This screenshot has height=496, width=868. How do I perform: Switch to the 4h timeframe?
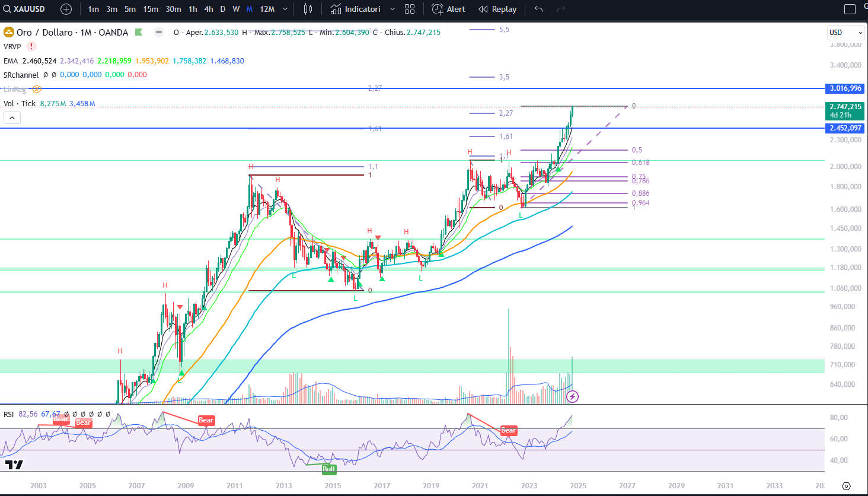(209, 9)
